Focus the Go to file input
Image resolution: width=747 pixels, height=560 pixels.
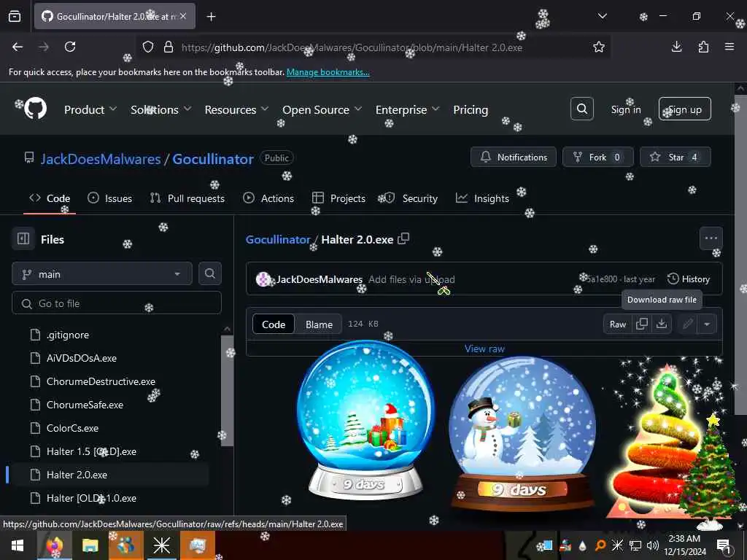[117, 303]
